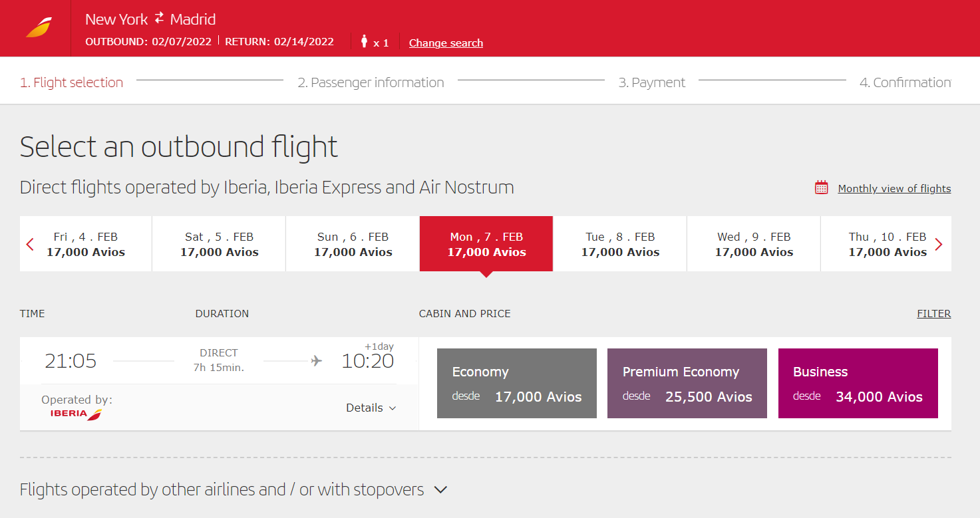Click the direct flights operated by Iberia subtitle
Viewport: 980px width, 518px height.
[x=267, y=188]
